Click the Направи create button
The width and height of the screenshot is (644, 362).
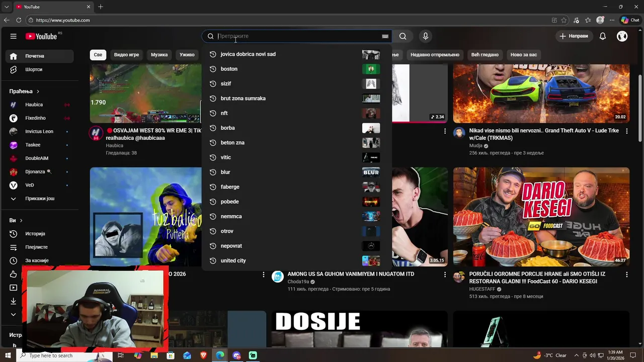(574, 36)
